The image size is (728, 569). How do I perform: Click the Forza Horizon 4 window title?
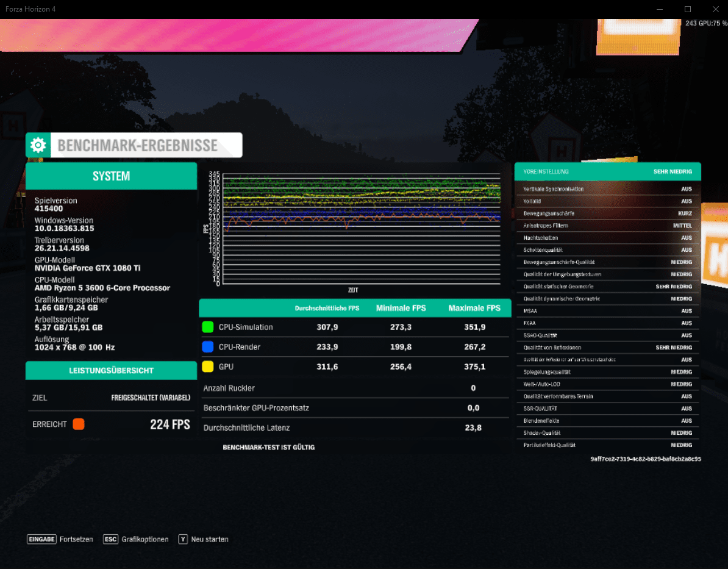coord(30,9)
